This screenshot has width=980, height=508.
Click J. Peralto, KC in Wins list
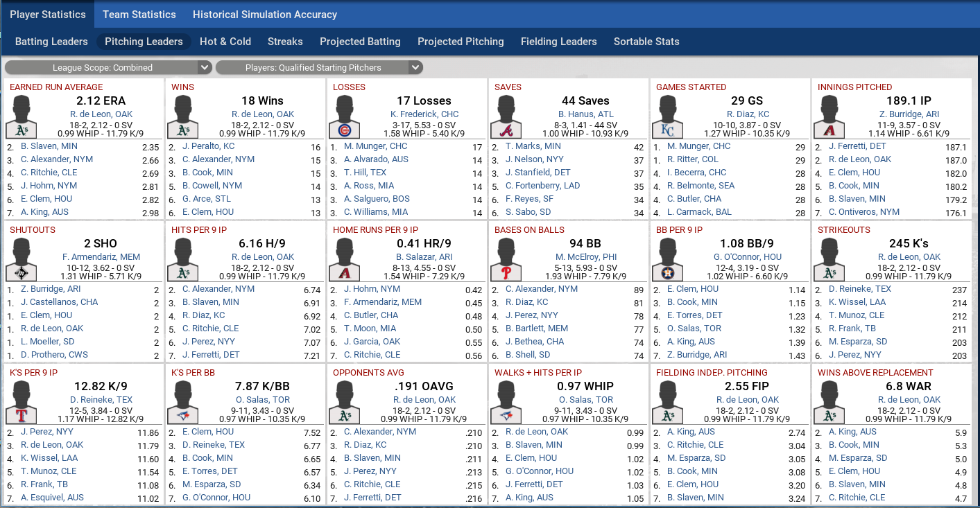(x=209, y=146)
